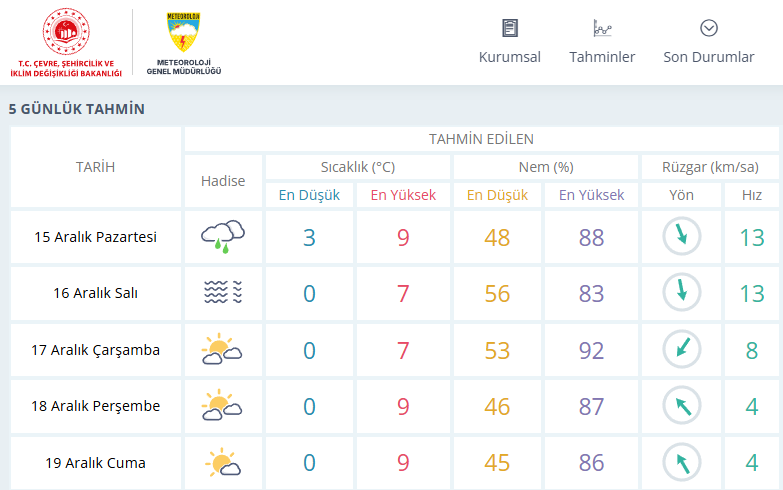Click the fog icon for 16 Aralık Salı
This screenshot has height=490, width=783.
(222, 293)
